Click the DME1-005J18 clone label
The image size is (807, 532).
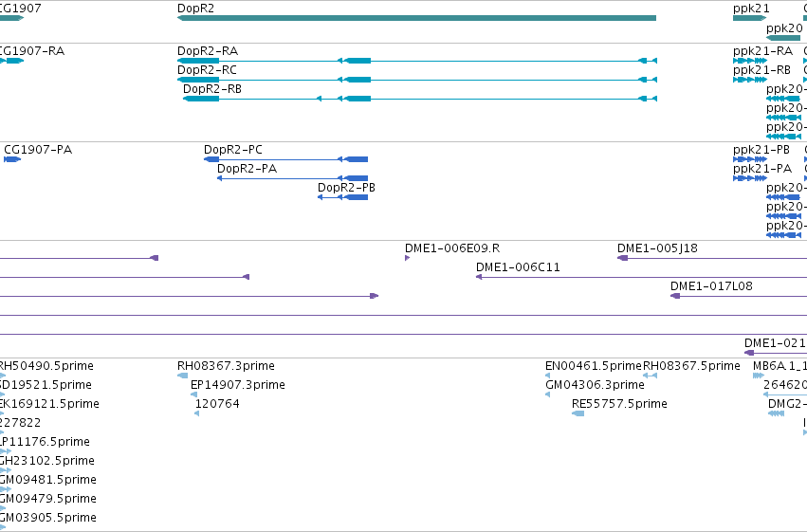click(x=657, y=248)
